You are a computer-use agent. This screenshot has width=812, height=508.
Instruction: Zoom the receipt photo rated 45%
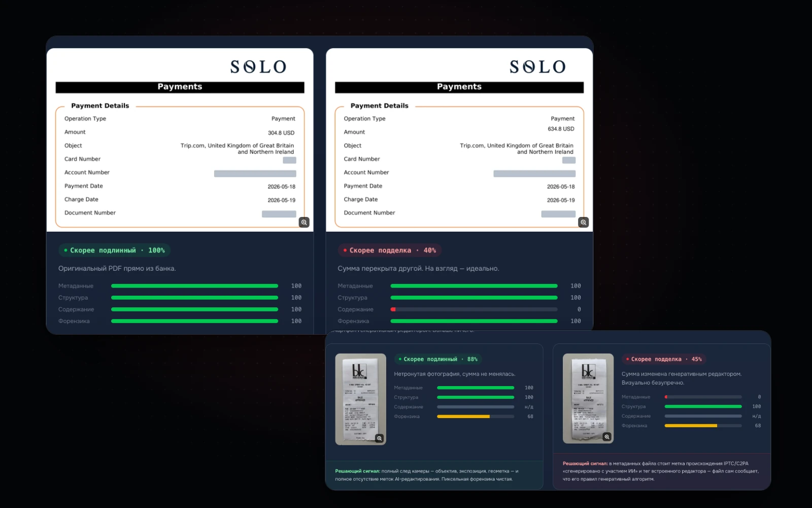tap(607, 437)
